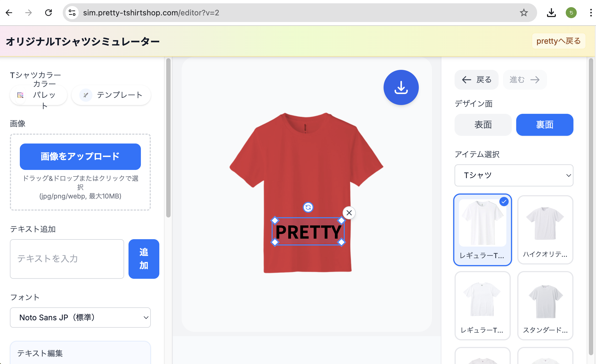This screenshot has height=364, width=596.
Task: Open the Noto Sans JP font dropdown
Action: point(80,318)
